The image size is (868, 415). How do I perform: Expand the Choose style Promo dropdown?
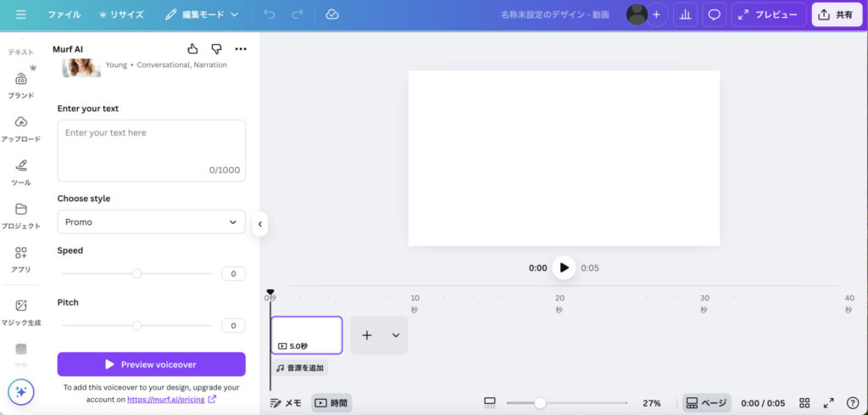151,222
